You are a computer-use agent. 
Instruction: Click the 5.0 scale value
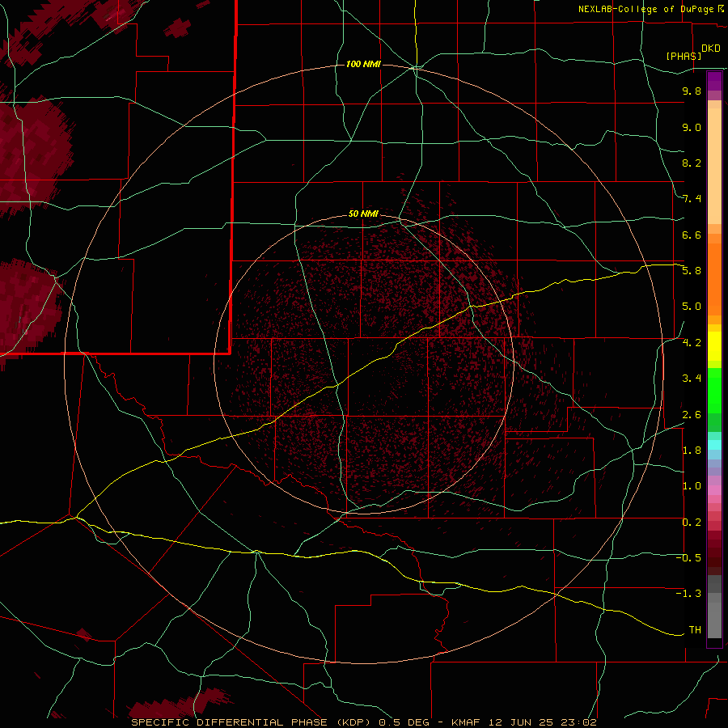[692, 307]
